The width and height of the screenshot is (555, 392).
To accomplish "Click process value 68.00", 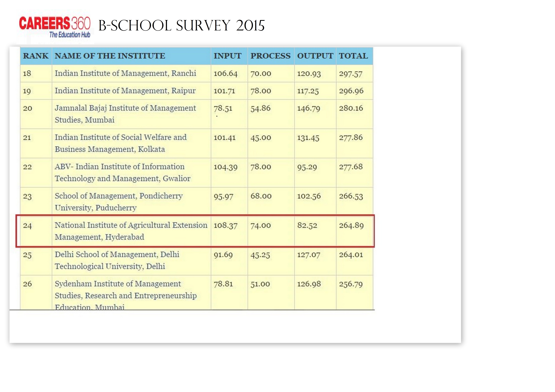I will [261, 196].
